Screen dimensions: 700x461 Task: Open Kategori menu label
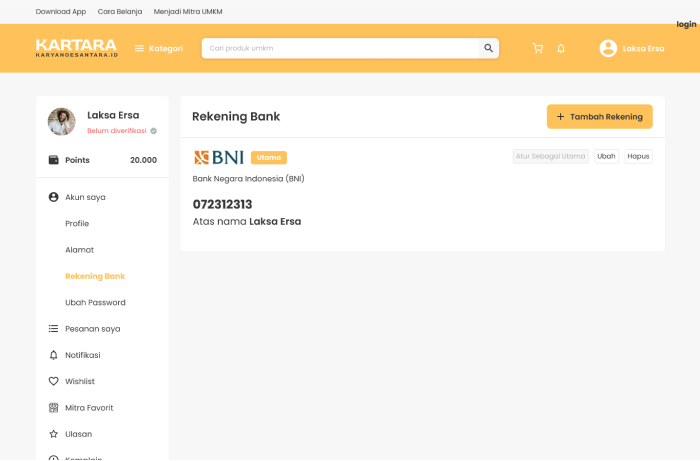(x=166, y=48)
